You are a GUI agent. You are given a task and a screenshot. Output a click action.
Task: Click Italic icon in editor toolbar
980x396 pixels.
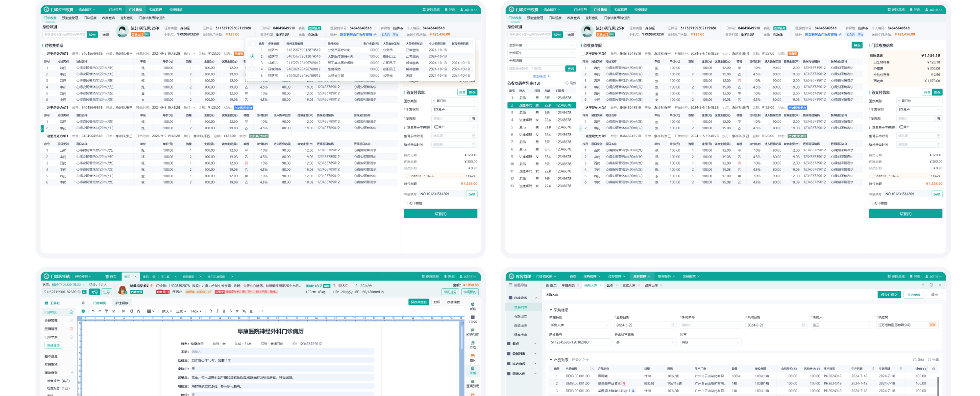pos(217,311)
